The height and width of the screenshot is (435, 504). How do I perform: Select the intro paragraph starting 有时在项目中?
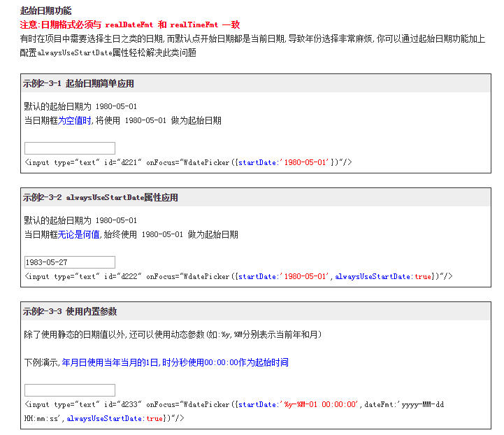coord(252,39)
